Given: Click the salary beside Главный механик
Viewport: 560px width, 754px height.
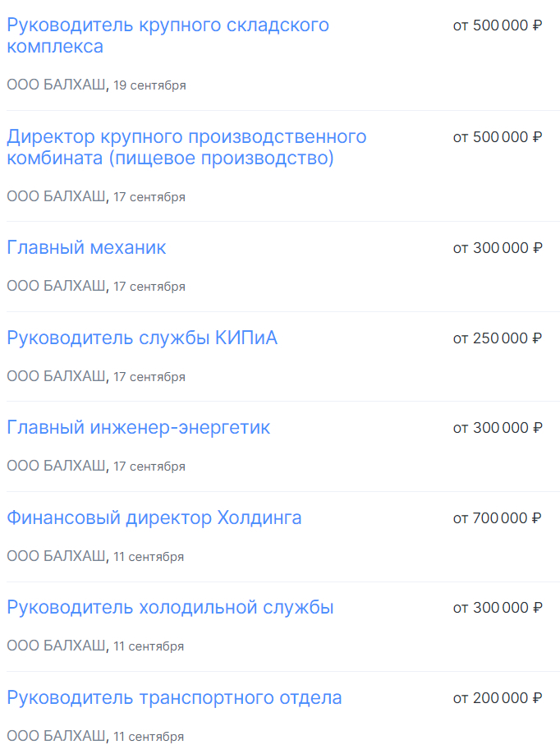Looking at the screenshot, I should (x=498, y=248).
